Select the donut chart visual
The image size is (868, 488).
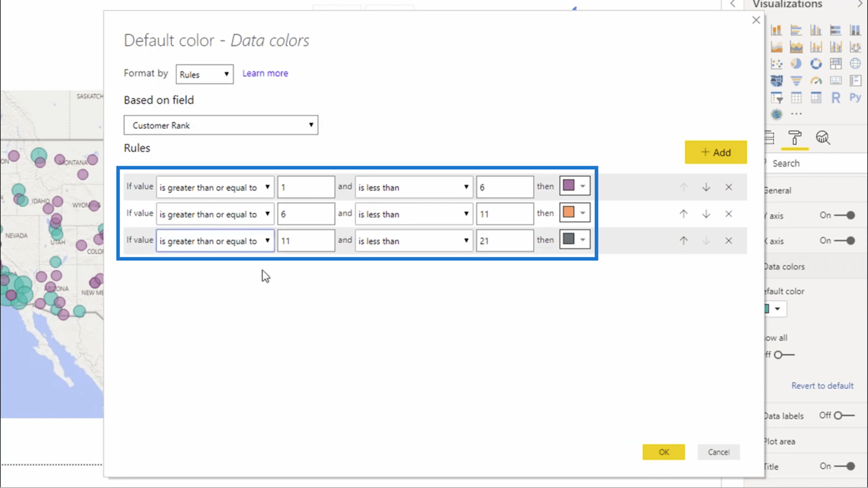point(816,64)
